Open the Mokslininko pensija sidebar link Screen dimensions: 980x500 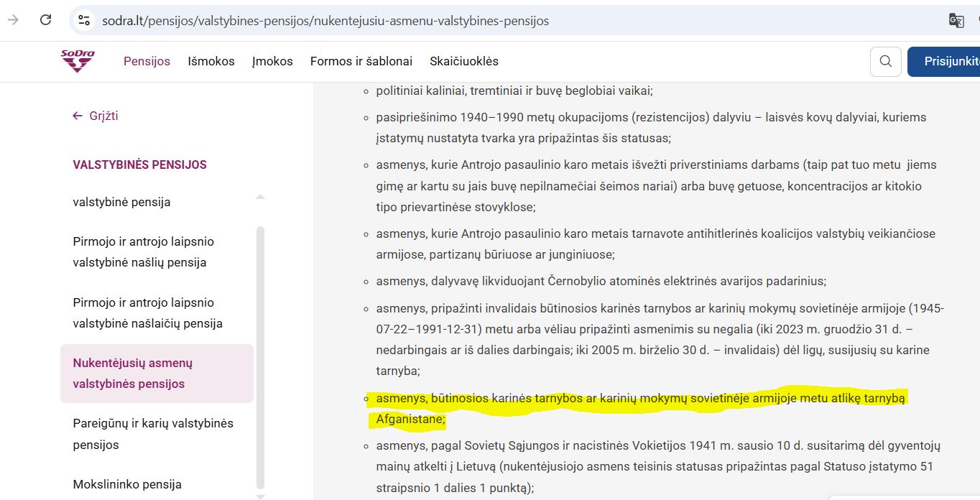coord(127,484)
